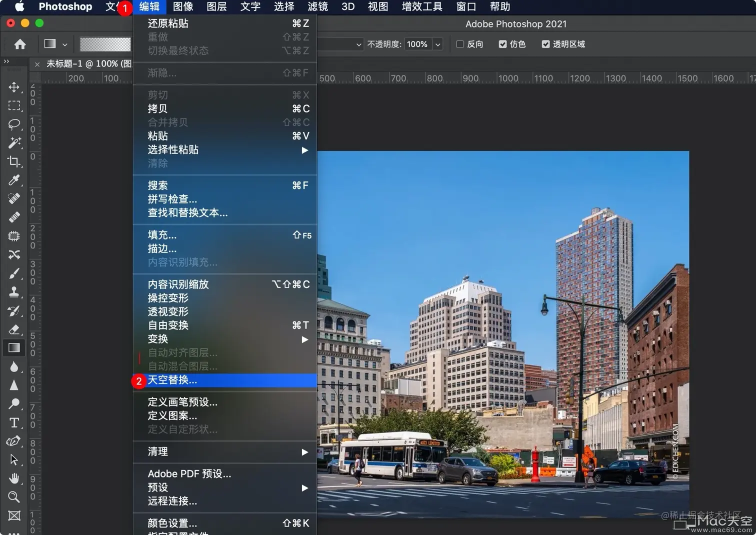Select the Clone Stamp tool
Image resolution: width=756 pixels, height=535 pixels.
coord(14,292)
